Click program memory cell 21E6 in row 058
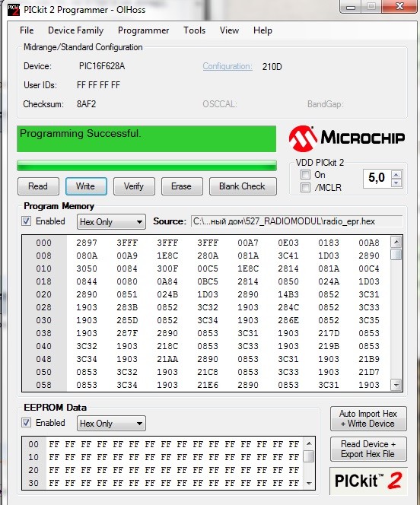The image size is (420, 505). tap(208, 385)
